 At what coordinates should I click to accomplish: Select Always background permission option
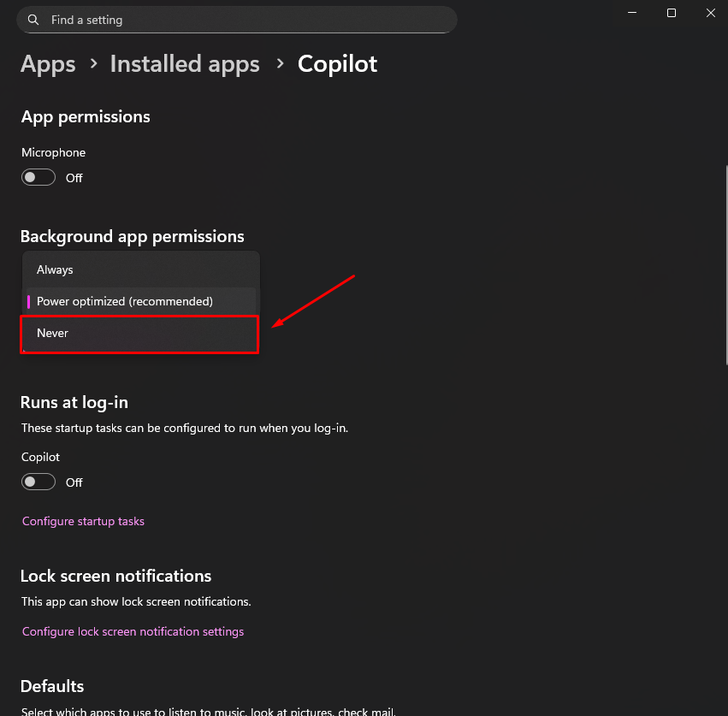tap(55, 269)
